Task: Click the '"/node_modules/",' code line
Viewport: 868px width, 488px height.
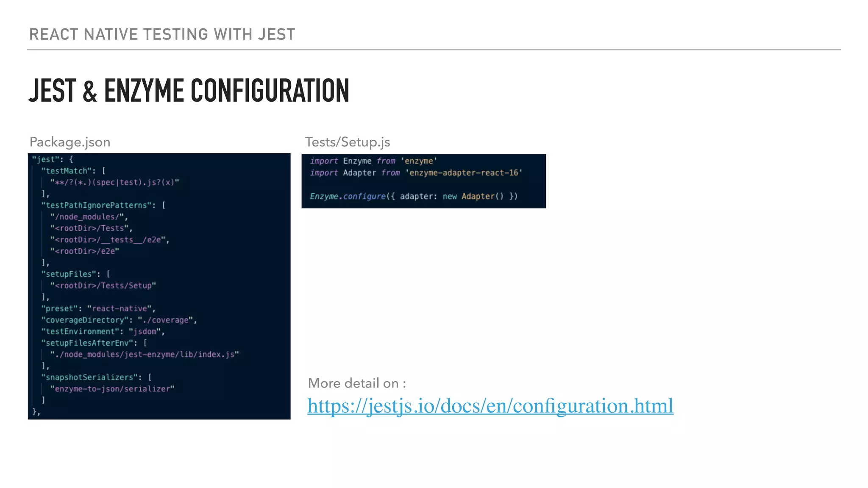Action: click(89, 216)
